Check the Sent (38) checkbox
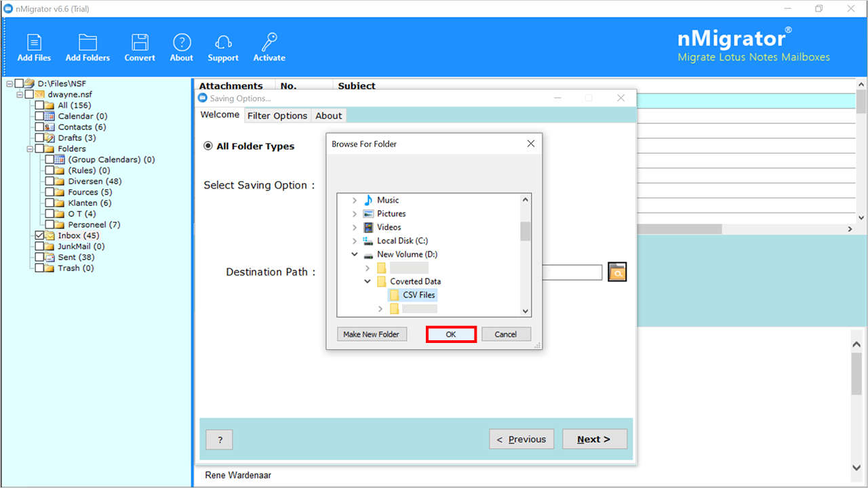 click(x=39, y=257)
